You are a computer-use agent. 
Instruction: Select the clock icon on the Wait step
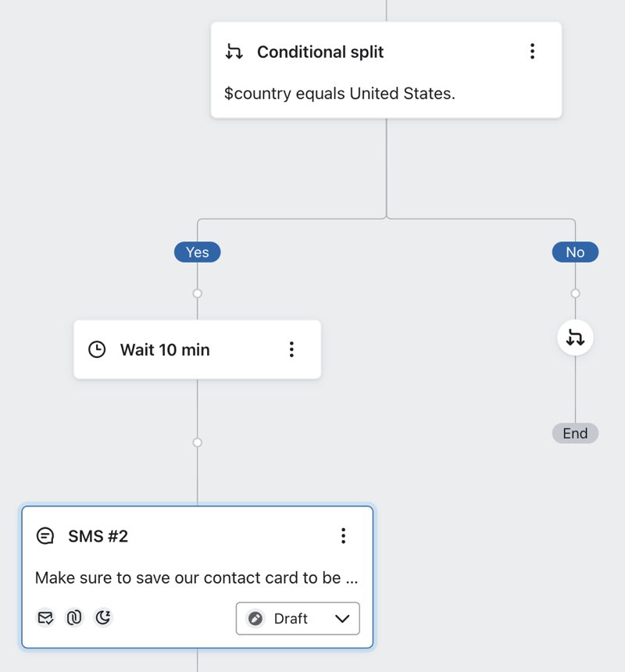[97, 349]
